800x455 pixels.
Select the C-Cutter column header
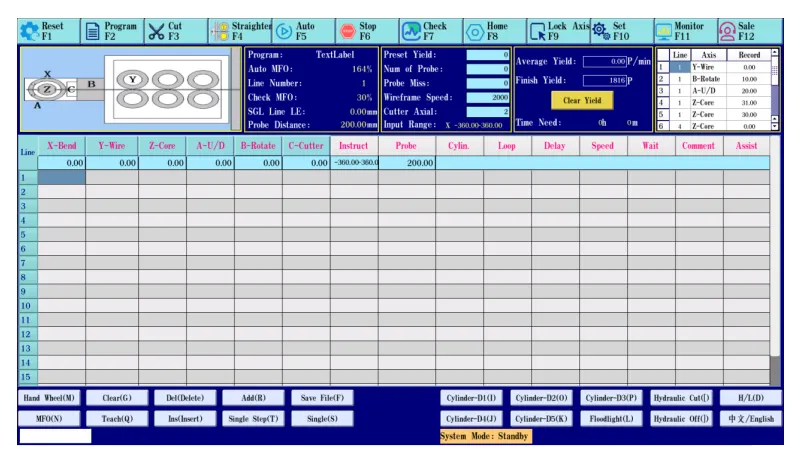(306, 146)
